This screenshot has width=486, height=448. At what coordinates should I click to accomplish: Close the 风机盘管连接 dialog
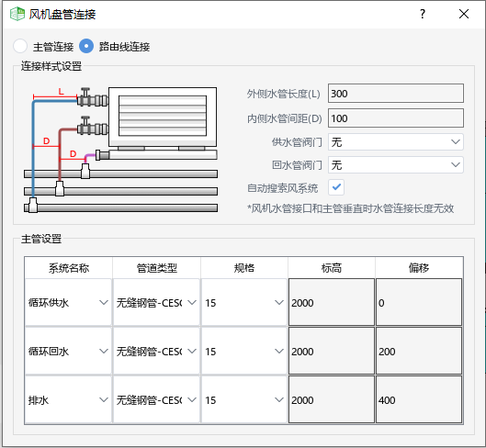click(x=464, y=14)
